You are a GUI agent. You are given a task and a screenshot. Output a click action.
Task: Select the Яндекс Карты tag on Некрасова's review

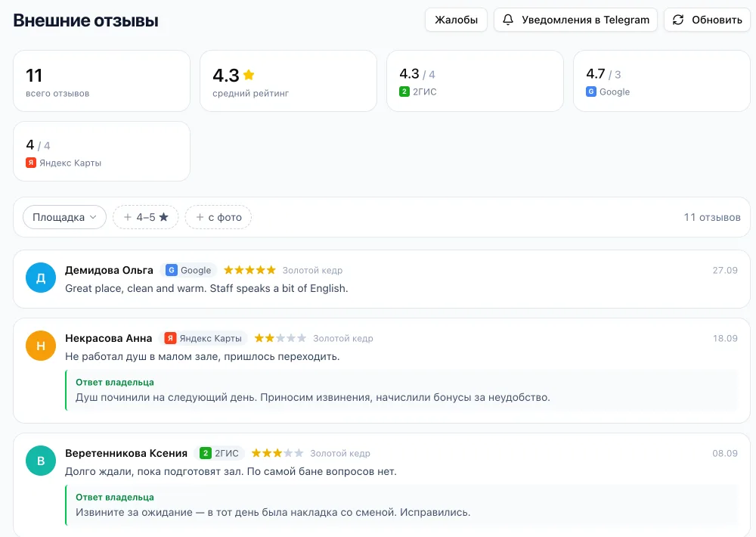pyautogui.click(x=203, y=338)
